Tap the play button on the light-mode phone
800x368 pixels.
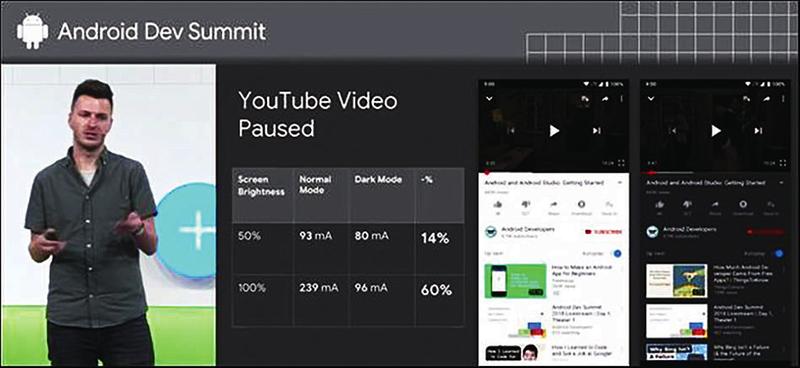coord(554,131)
